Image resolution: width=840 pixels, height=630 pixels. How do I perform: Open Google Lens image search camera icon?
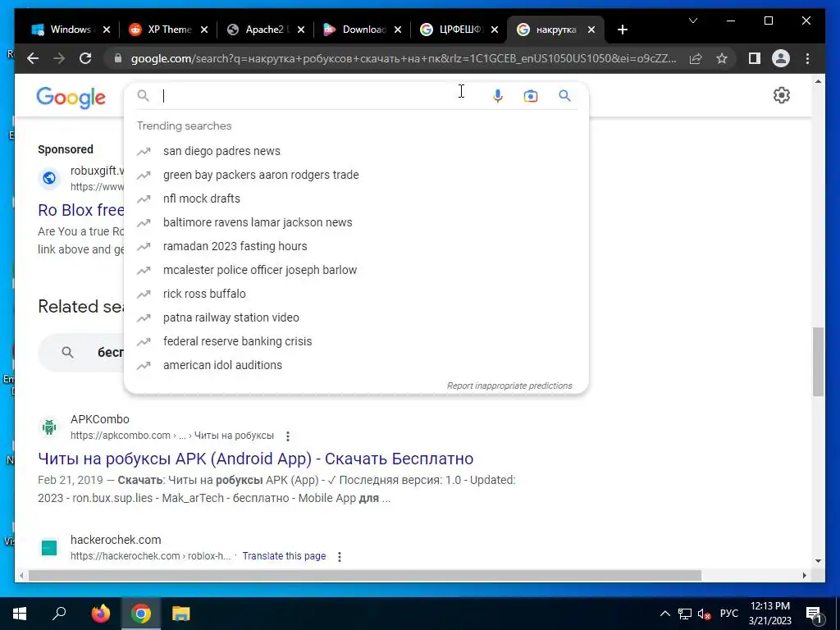click(x=531, y=96)
